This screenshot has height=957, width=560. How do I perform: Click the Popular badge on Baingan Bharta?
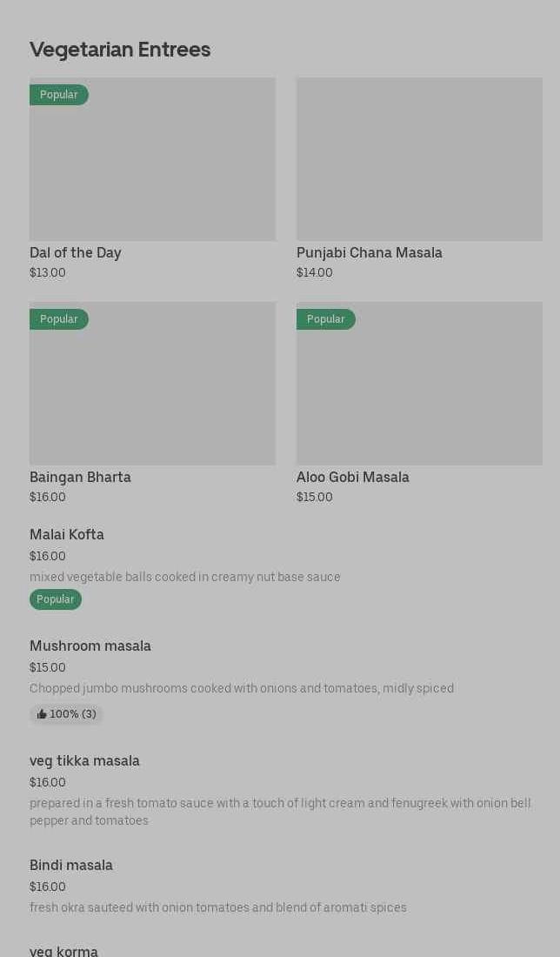[58, 319]
